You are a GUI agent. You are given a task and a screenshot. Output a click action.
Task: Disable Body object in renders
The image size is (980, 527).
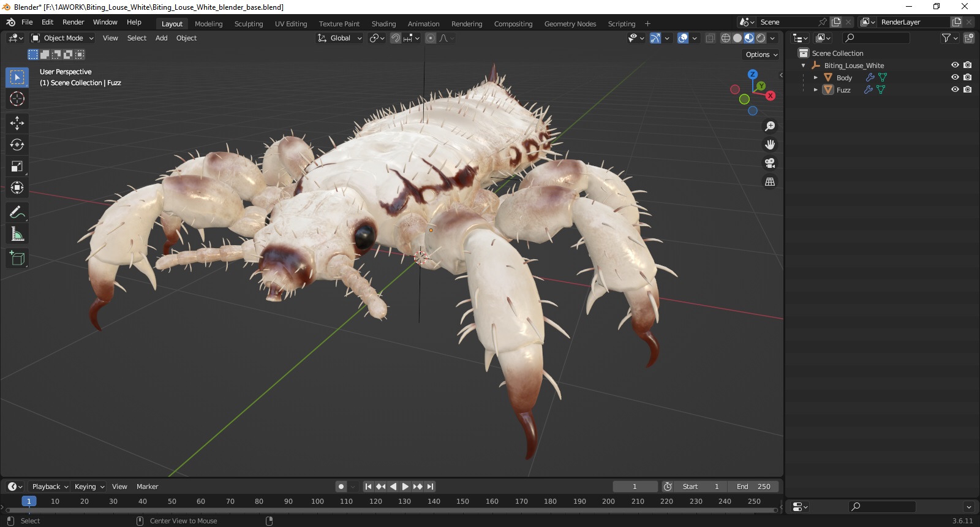pyautogui.click(x=968, y=77)
